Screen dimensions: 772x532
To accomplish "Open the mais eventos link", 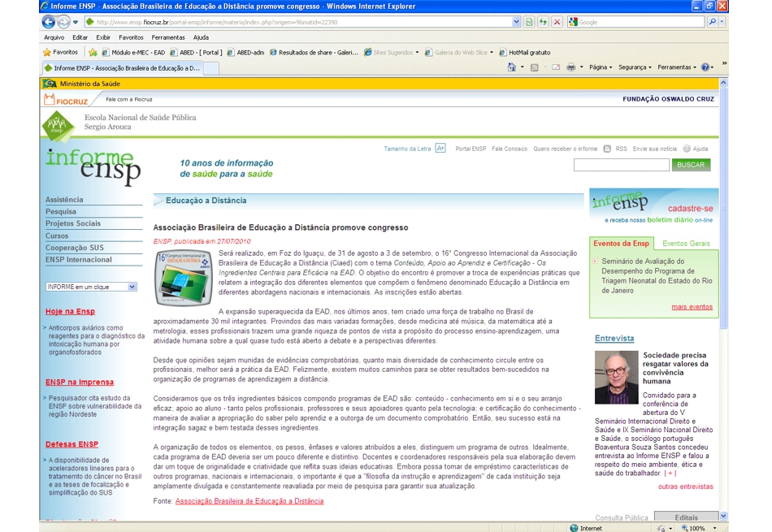I will coord(692,306).
